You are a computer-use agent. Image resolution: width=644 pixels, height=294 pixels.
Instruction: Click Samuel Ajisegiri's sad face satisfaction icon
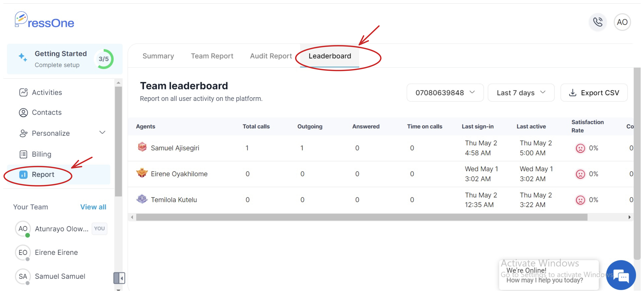click(580, 148)
